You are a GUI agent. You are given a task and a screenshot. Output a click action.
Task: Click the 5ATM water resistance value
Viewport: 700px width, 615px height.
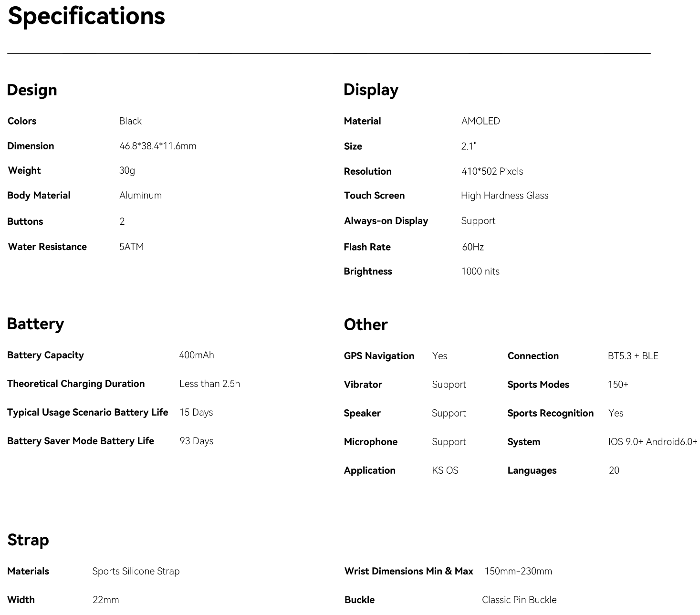click(x=131, y=247)
